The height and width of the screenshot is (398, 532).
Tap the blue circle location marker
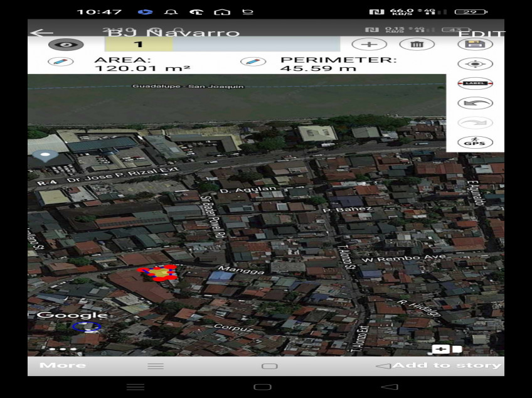coord(86,326)
